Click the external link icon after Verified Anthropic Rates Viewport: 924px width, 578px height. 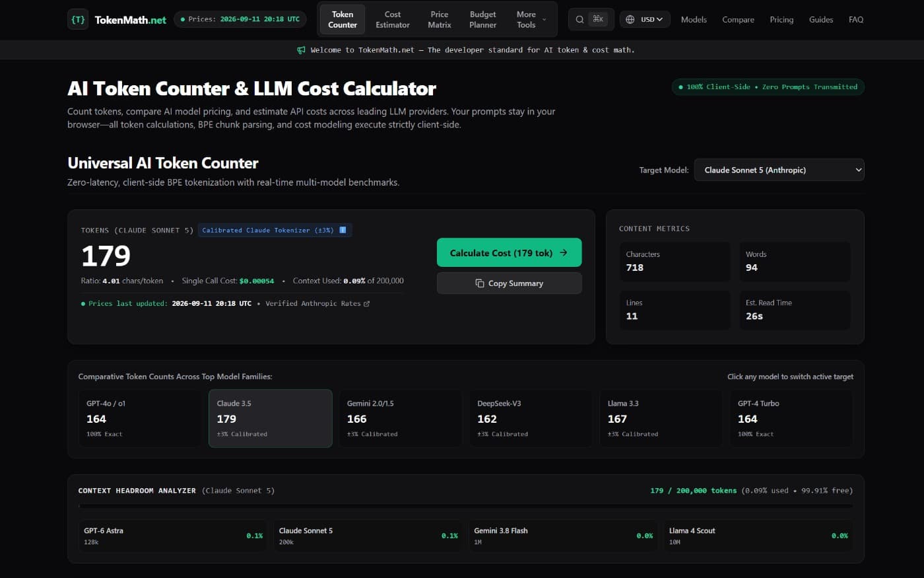[367, 304]
